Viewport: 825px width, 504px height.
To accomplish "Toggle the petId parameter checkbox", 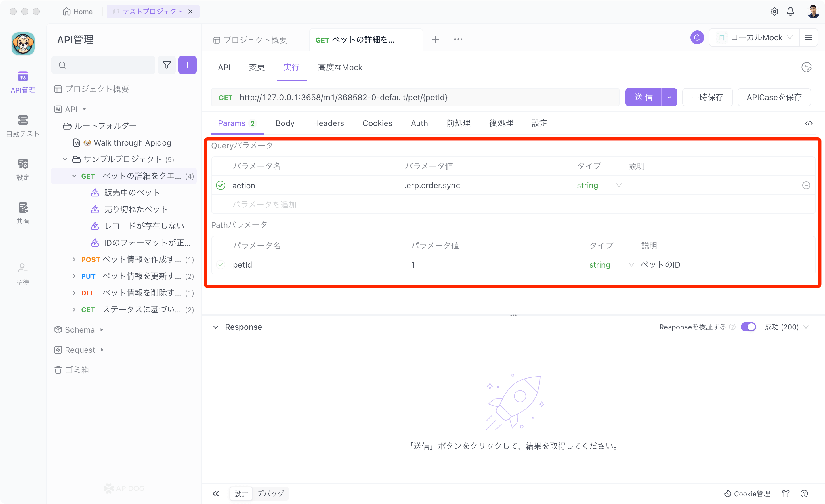I will click(x=220, y=265).
